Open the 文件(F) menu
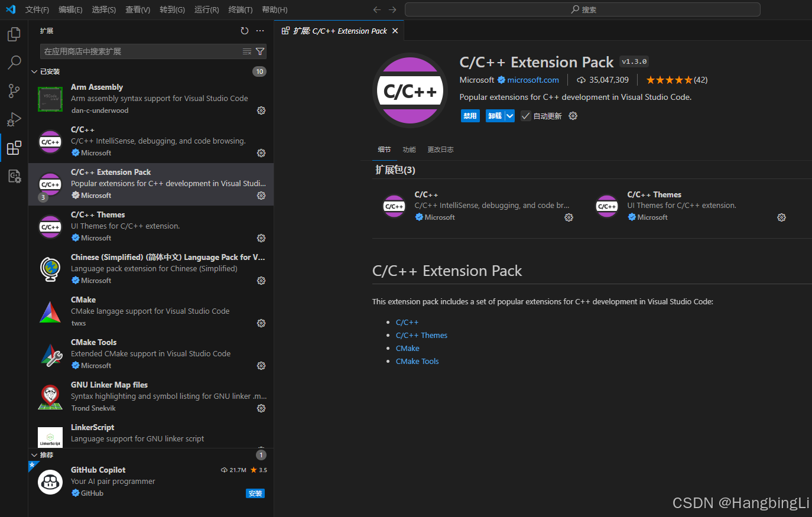Viewport: 812px width, 517px height. coord(37,9)
